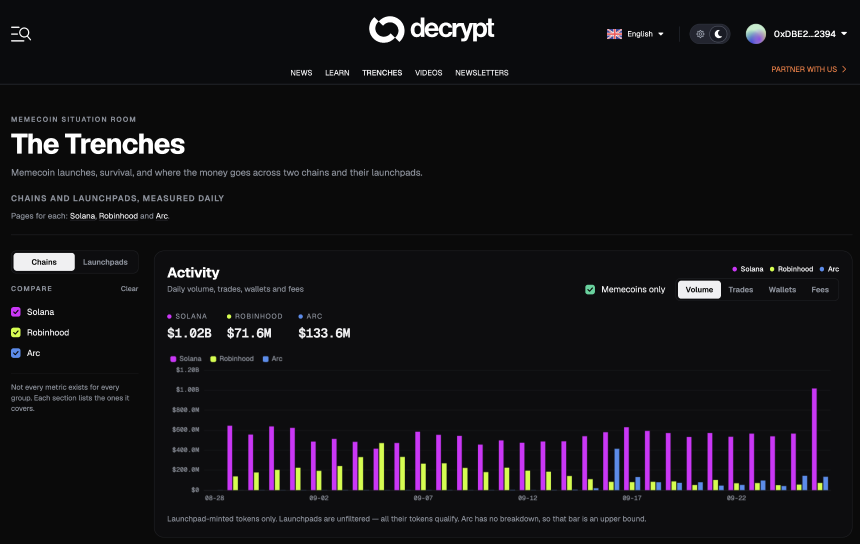Open the Trenches nav item
Screen dimensions: 860x544
pos(382,73)
